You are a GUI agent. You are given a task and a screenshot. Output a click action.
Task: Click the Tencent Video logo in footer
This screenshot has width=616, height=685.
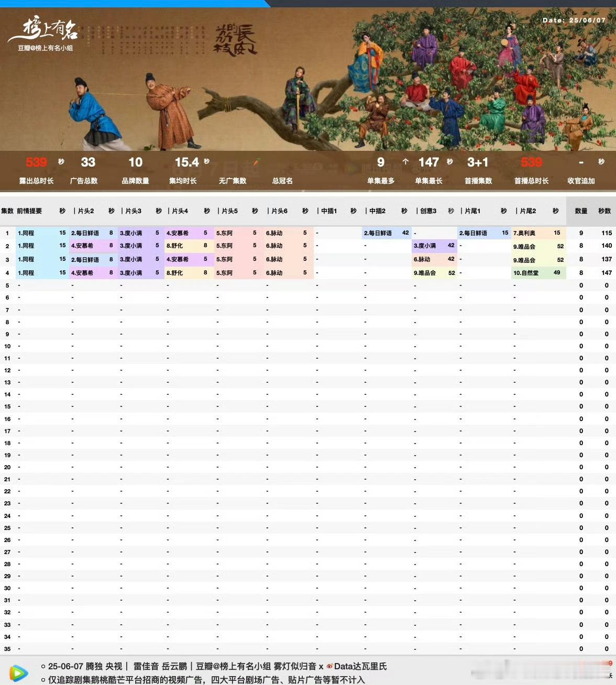click(x=18, y=672)
